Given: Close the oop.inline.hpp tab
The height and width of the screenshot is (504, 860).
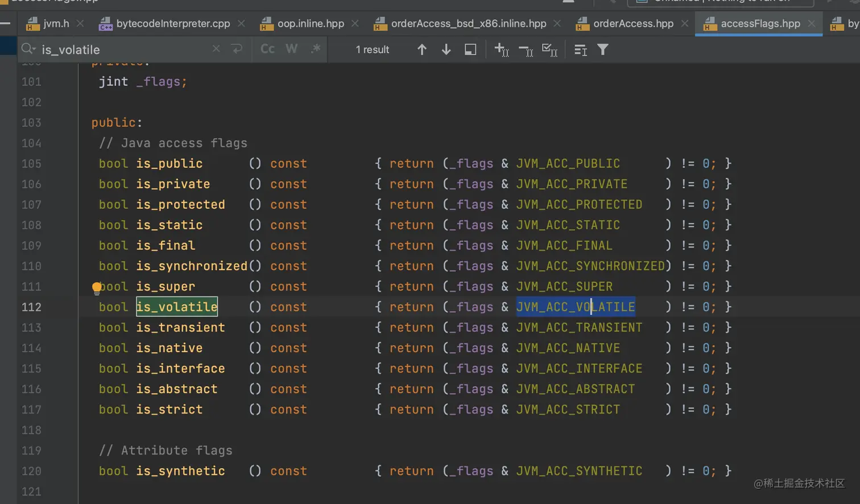Looking at the screenshot, I should pyautogui.click(x=355, y=23).
